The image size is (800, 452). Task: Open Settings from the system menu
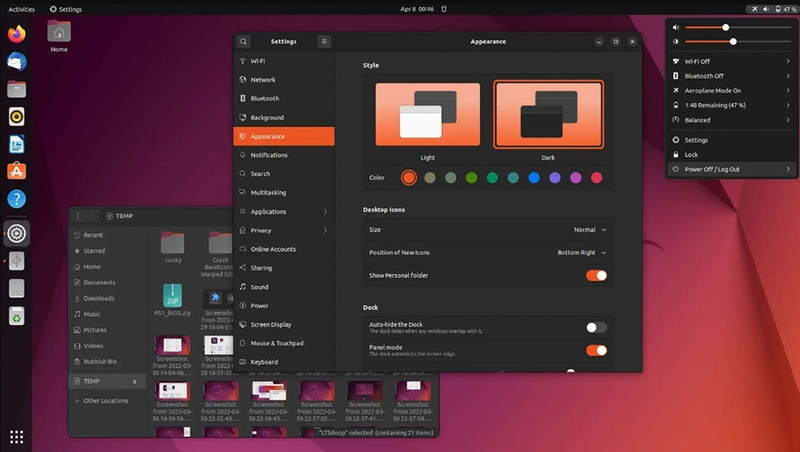(x=731, y=140)
